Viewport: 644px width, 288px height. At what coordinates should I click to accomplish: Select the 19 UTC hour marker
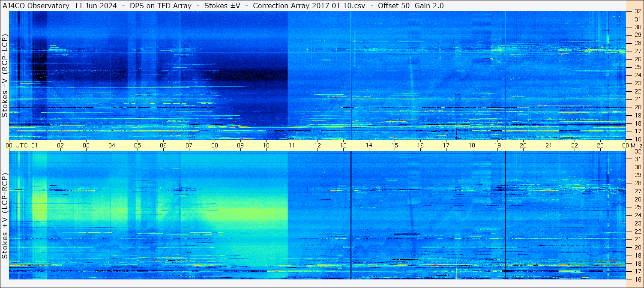(x=497, y=145)
